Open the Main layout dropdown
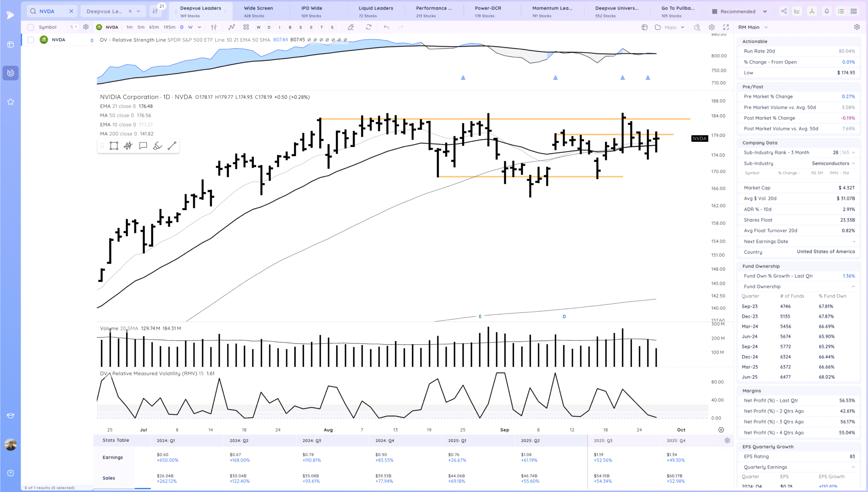The width and height of the screenshot is (868, 492). click(x=669, y=27)
